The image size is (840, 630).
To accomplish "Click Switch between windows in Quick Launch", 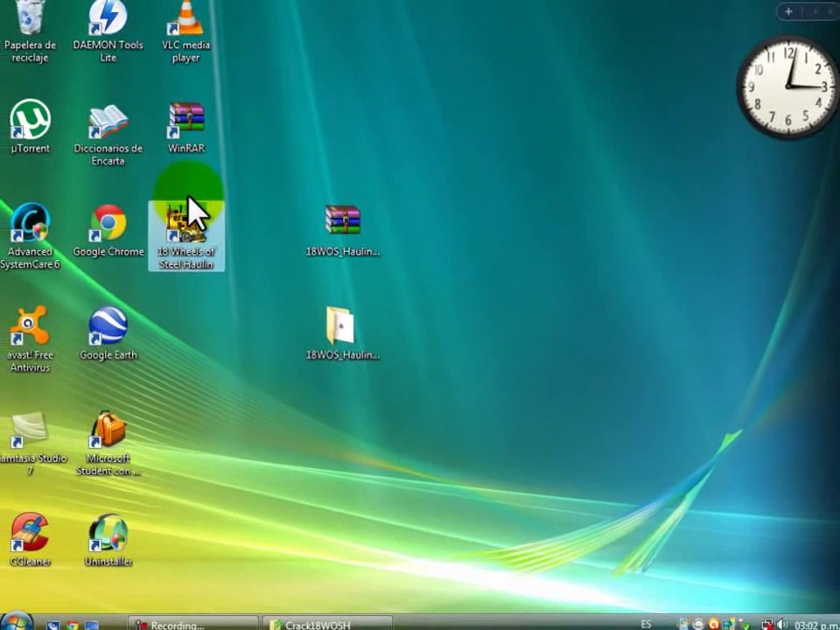I will (x=53, y=625).
